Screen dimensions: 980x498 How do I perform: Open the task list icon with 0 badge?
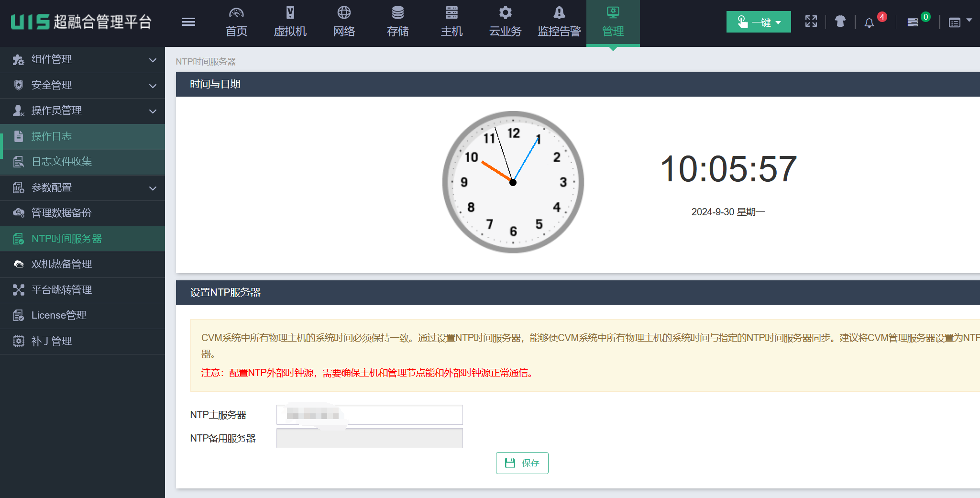(913, 22)
